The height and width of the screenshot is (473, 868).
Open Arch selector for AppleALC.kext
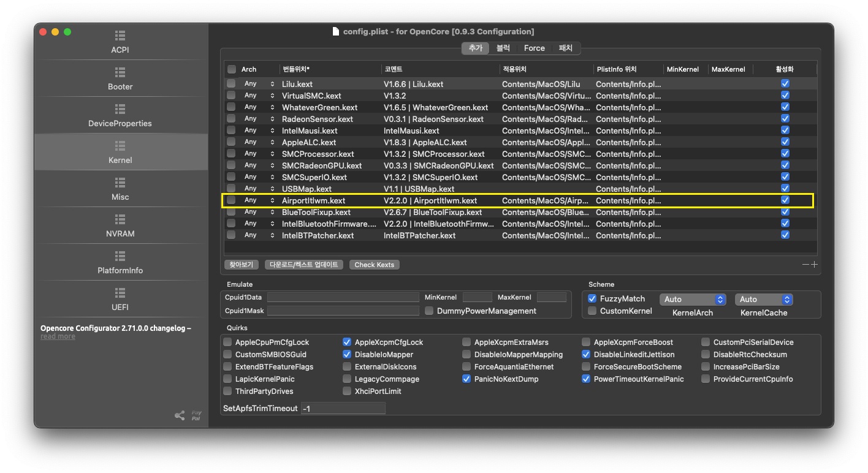coord(259,142)
